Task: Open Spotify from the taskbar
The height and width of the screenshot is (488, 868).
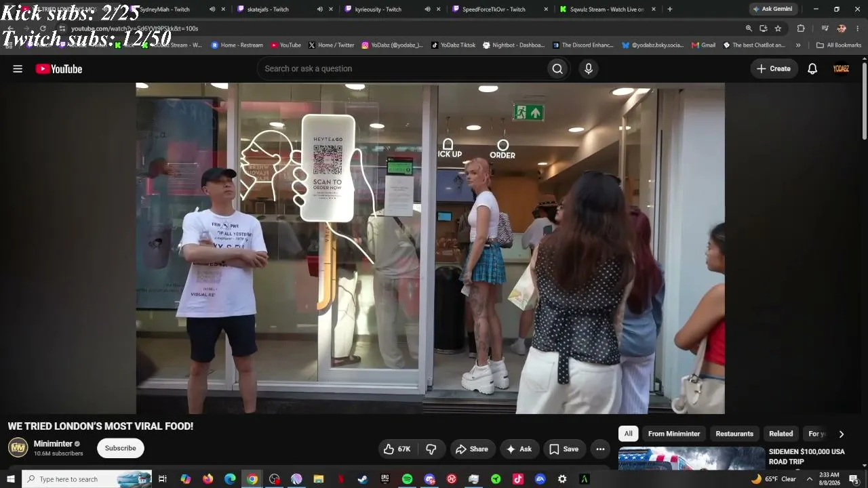Action: click(x=407, y=479)
